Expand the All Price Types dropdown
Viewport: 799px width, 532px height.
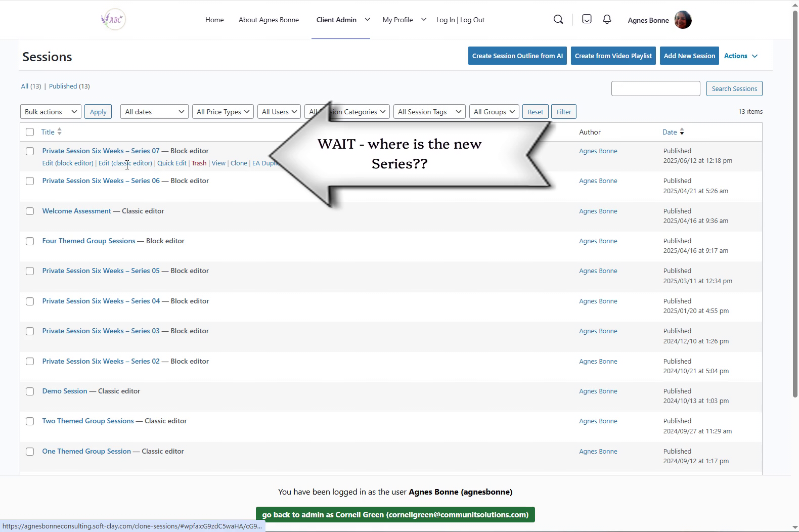pyautogui.click(x=223, y=112)
